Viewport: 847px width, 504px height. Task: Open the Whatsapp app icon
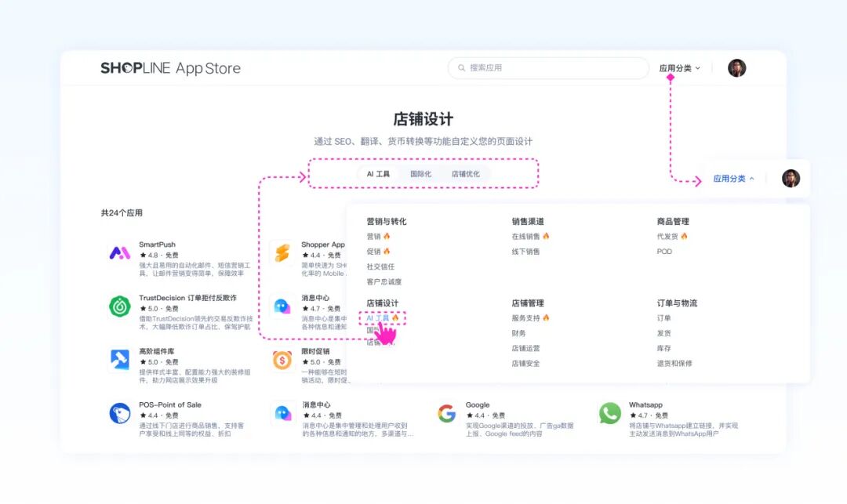[x=609, y=413]
